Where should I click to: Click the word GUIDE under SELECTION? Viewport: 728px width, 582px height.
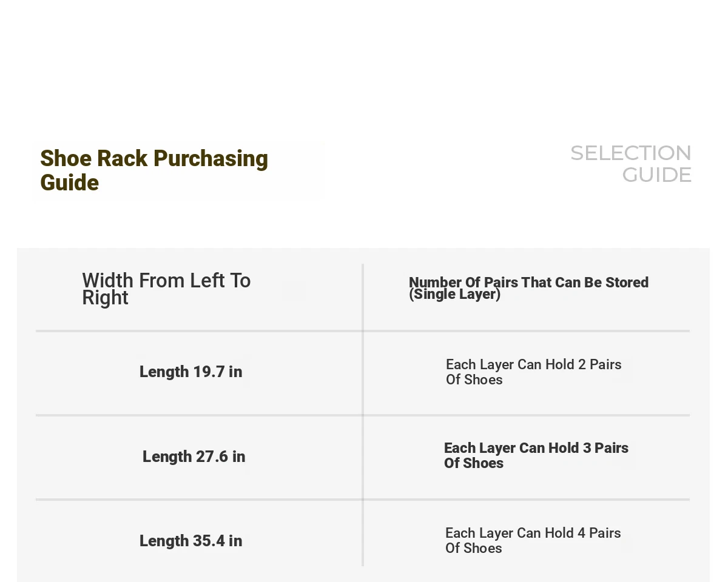[x=656, y=175]
